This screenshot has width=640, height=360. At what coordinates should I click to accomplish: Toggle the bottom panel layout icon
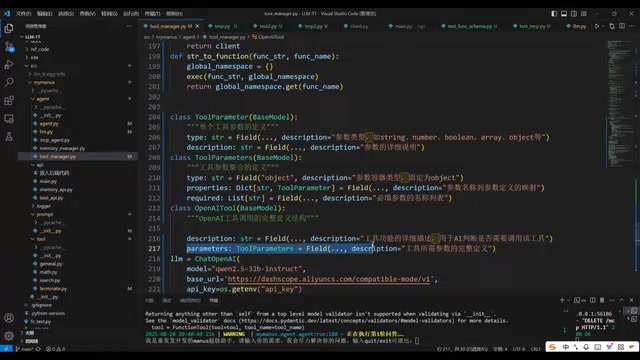click(564, 13)
